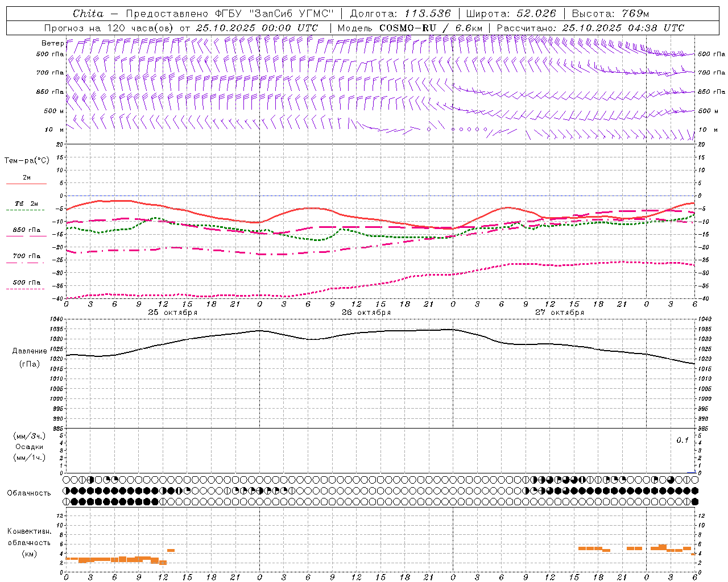Click the "700 гПа" temperature legend entry
Screen dimensions: 728x582
coord(27,256)
